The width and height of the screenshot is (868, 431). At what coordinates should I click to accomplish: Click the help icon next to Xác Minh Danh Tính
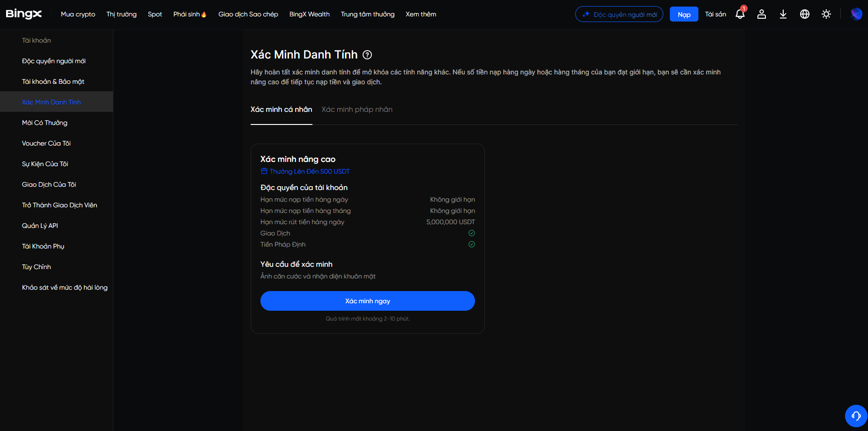[367, 55]
